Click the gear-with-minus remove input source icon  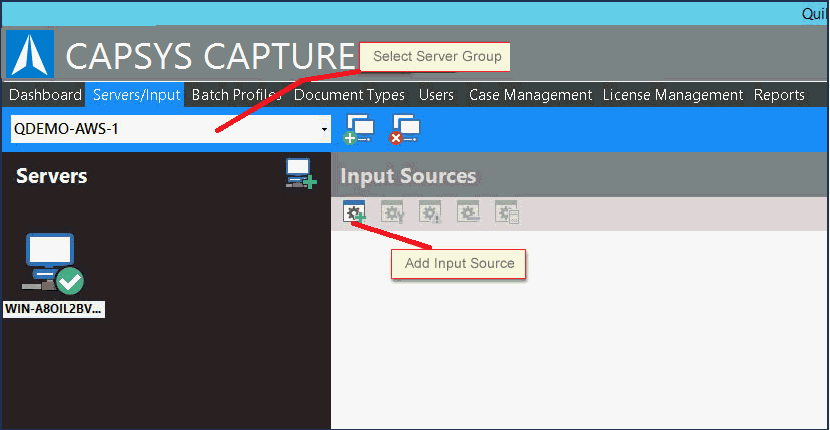[468, 212]
